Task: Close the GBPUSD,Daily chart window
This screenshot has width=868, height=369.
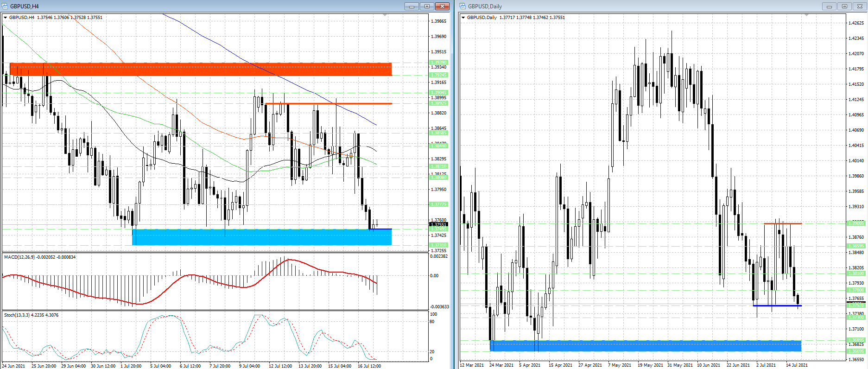Action: click(x=860, y=6)
